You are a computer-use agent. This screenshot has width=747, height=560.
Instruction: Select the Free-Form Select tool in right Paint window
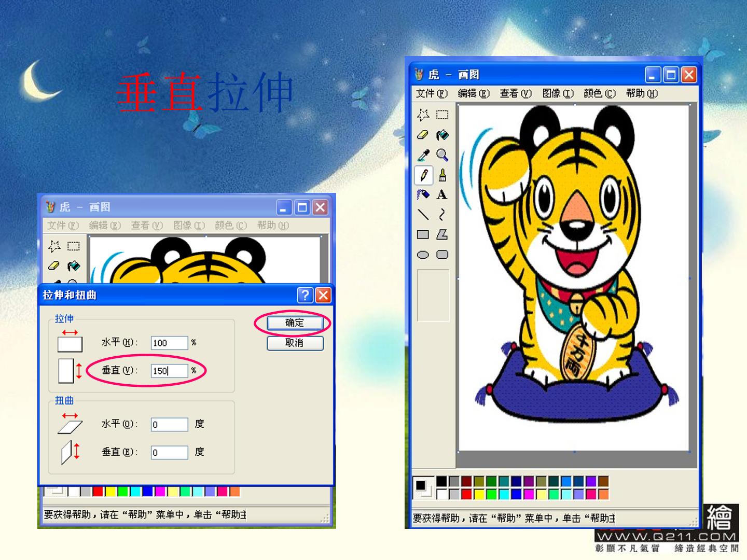423,115
